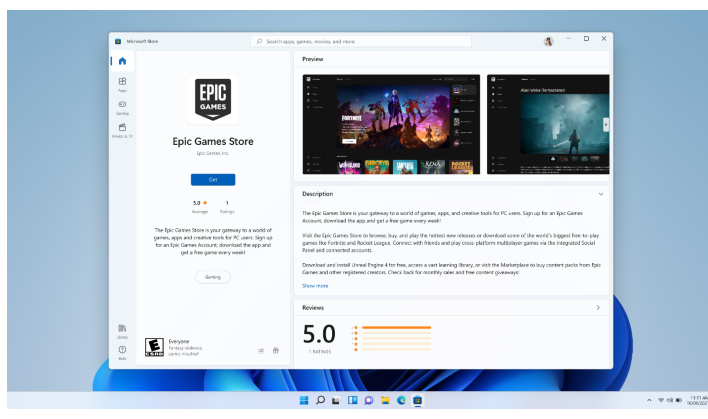
Task: Advance preview carousel with next arrow
Action: (606, 124)
